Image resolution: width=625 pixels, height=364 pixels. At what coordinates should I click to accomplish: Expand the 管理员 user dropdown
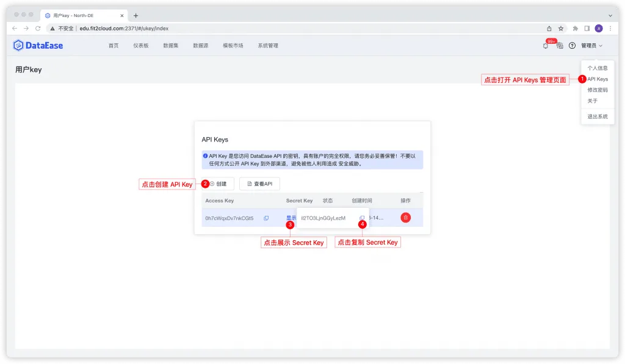coord(591,46)
